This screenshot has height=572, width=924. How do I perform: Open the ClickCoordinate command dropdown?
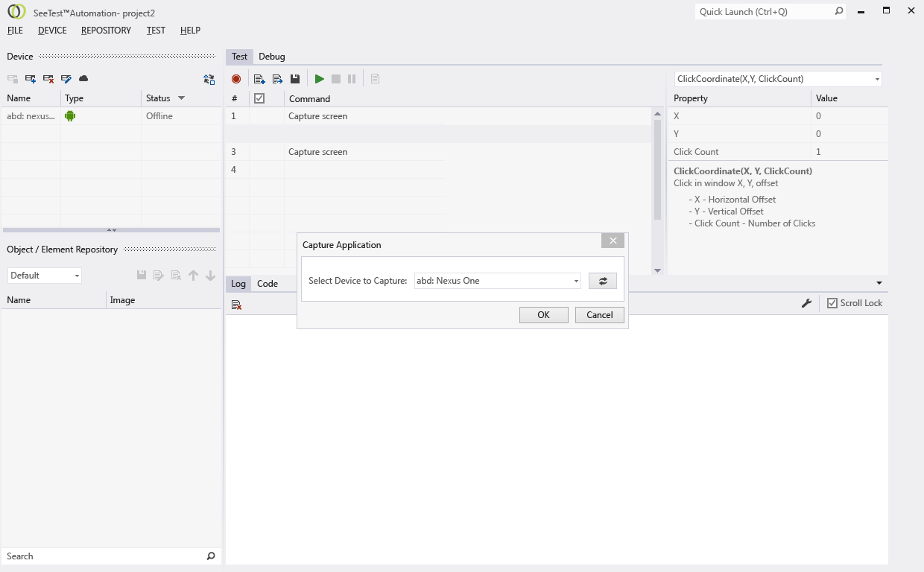(x=877, y=79)
